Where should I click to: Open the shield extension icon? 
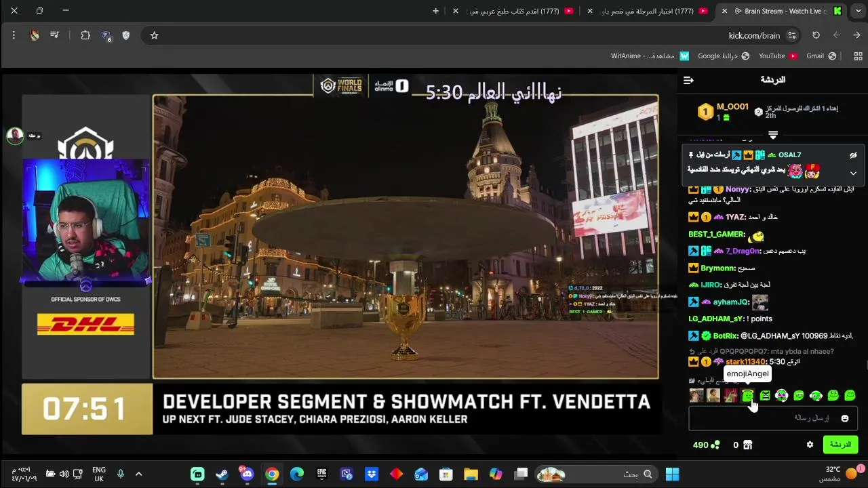125,35
